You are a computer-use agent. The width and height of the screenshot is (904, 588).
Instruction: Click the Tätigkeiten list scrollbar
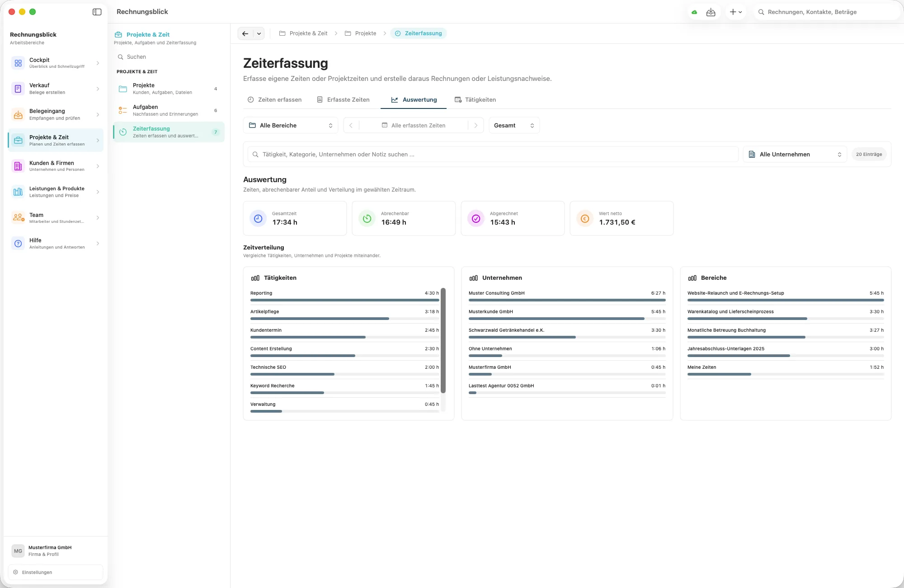pos(443,340)
